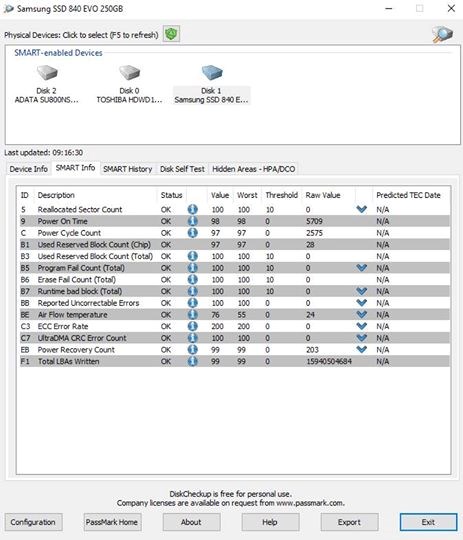Click the Export button
This screenshot has height=540, width=463.
349,522
